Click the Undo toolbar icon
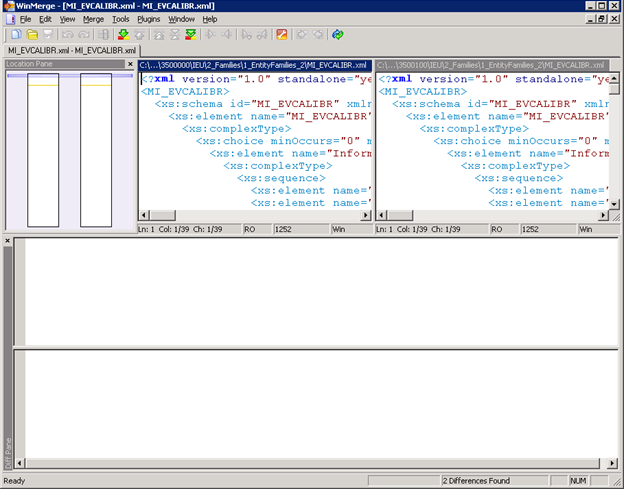Image resolution: width=625 pixels, height=491 pixels. coord(68,35)
